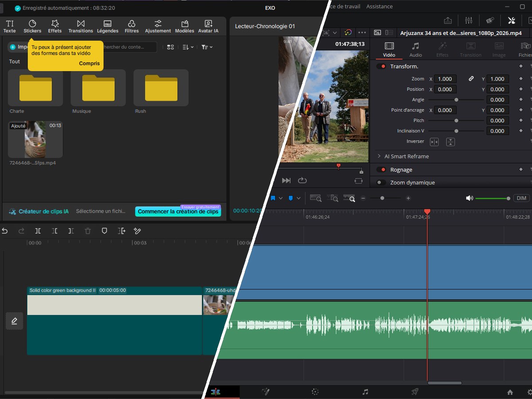
Task: Click the edit pencil icon left of track
Action: (14, 321)
